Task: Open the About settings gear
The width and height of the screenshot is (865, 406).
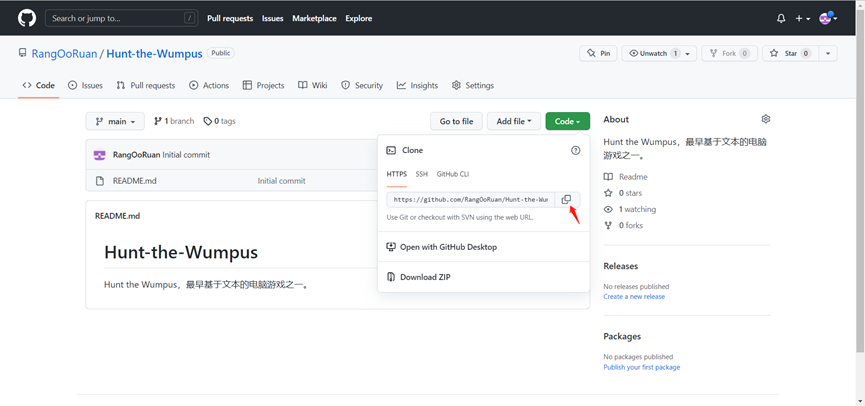Action: (766, 119)
